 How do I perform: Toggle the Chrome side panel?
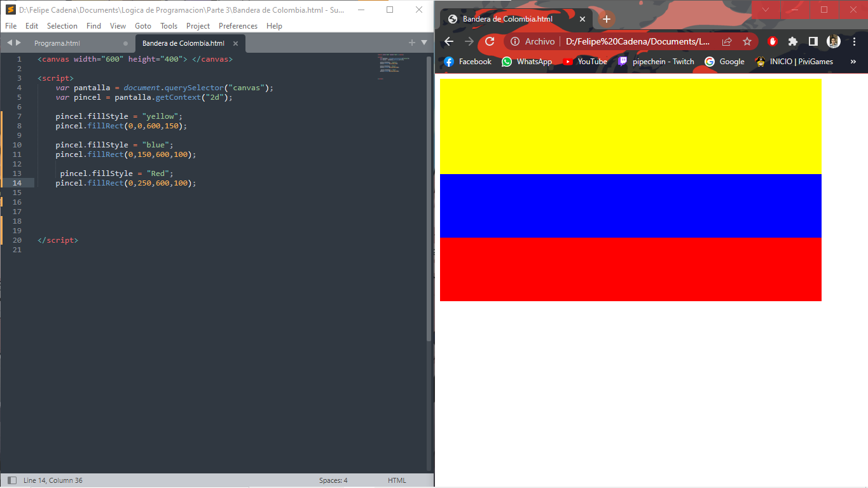813,41
